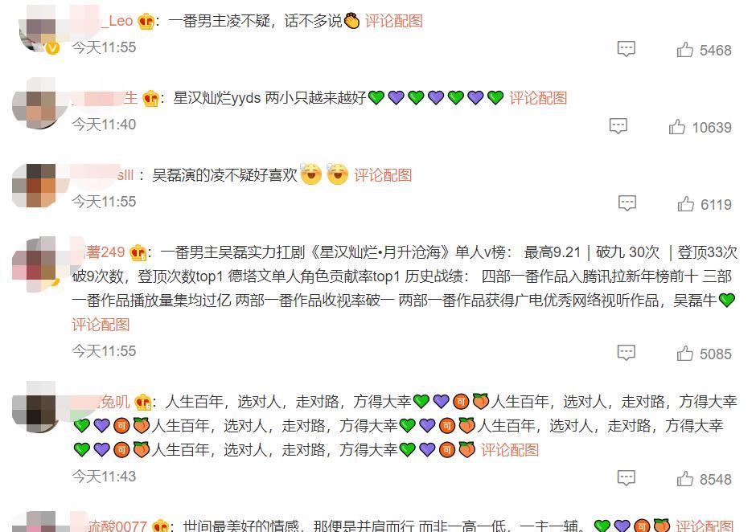Like the comment with 5085 likes
The width and height of the screenshot is (756, 532).
pos(704,354)
